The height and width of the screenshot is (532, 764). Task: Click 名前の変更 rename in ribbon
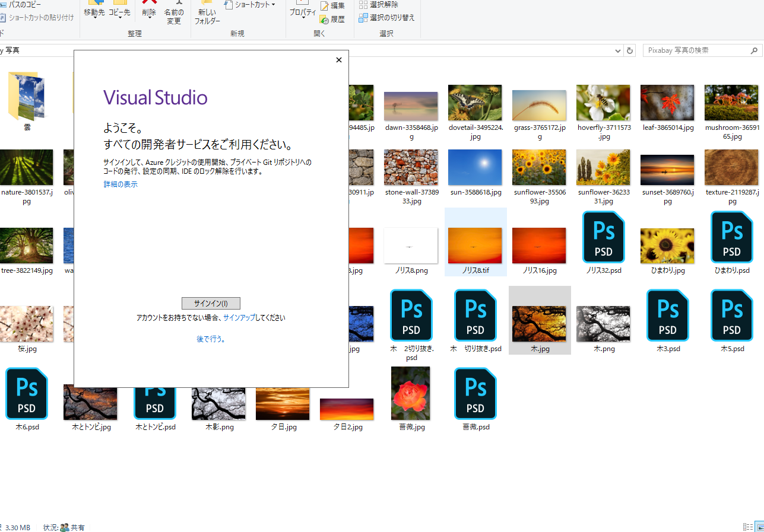tap(173, 13)
